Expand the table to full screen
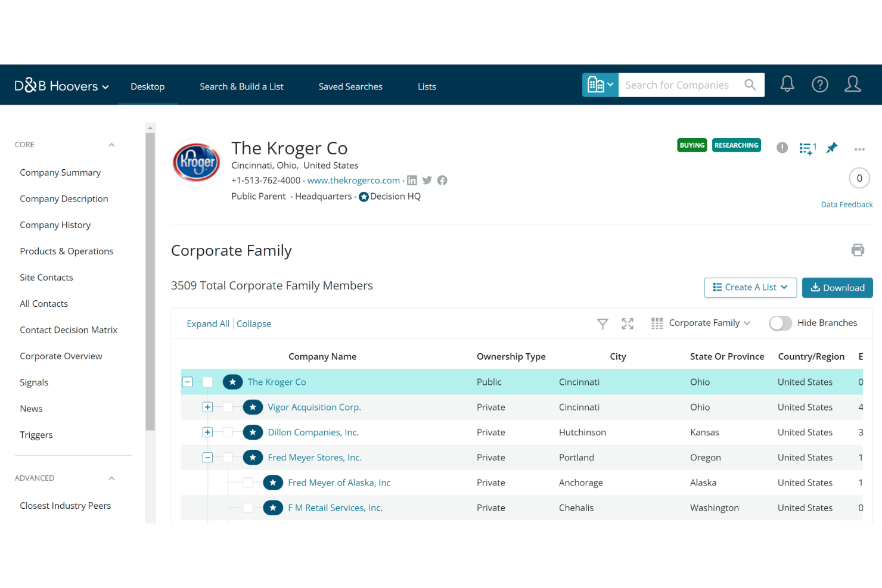The width and height of the screenshot is (882, 588). click(x=628, y=323)
